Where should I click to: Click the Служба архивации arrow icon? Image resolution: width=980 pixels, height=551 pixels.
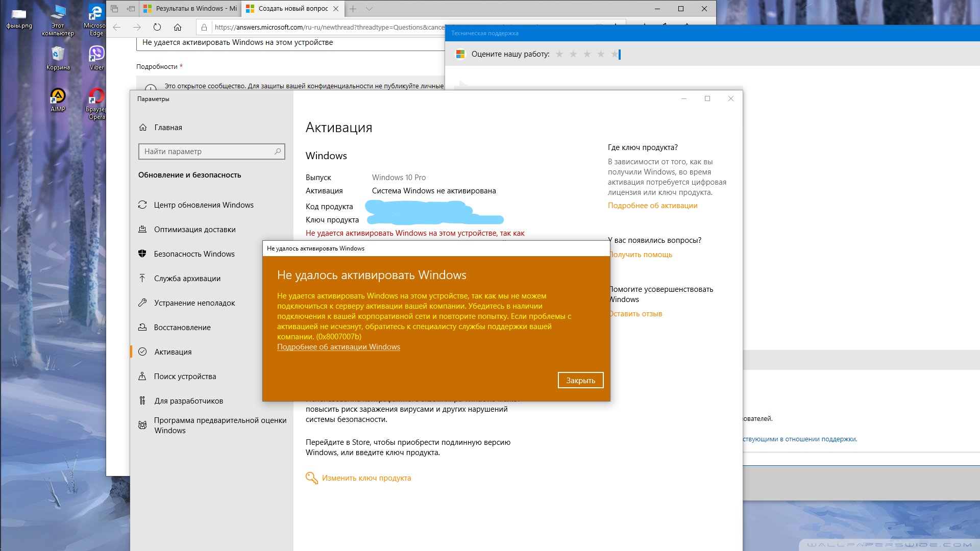pos(142,278)
